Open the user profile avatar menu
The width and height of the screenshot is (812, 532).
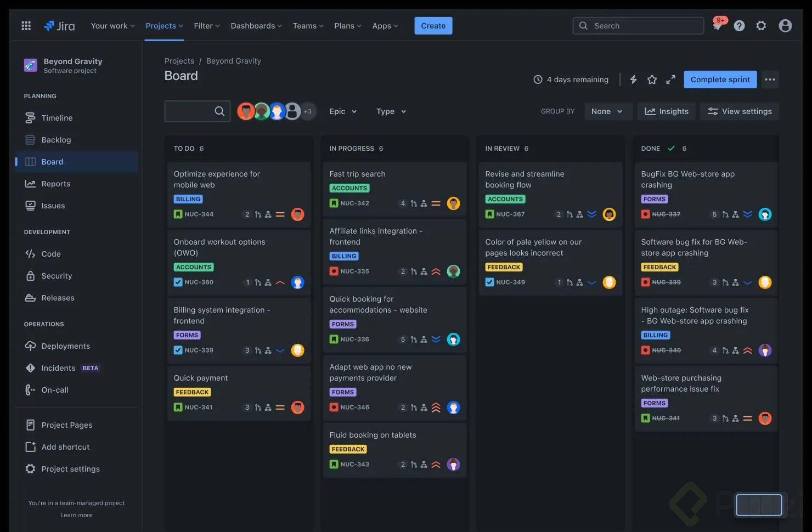pos(785,26)
